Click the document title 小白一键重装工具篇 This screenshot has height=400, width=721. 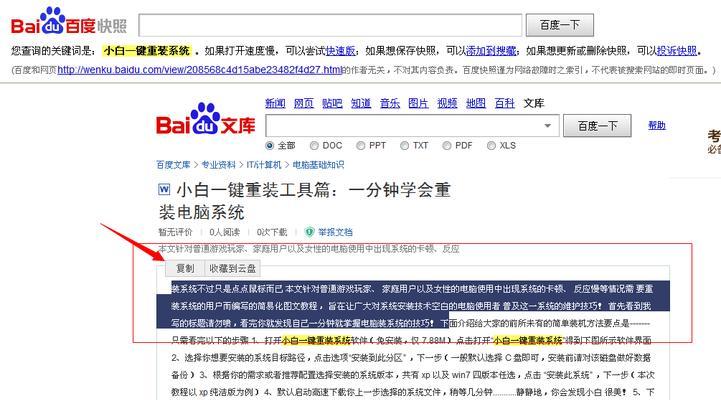(x=304, y=201)
